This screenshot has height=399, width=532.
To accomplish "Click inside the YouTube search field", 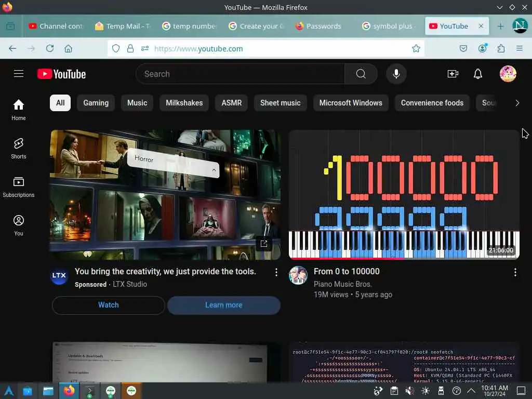I will (x=240, y=74).
